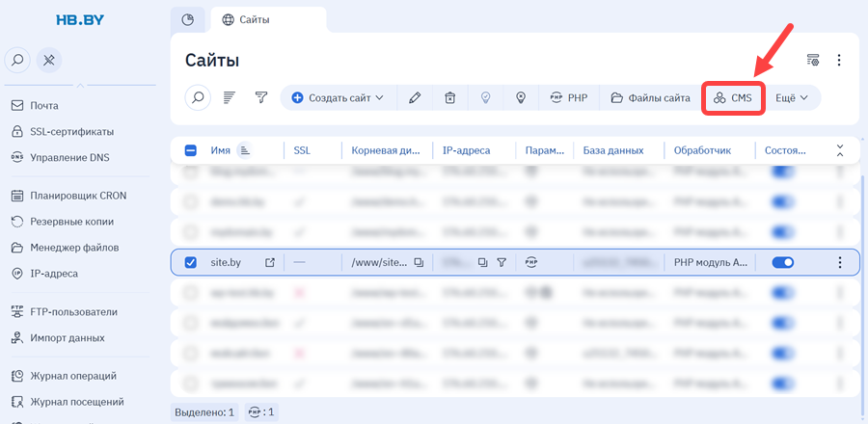
Task: Open Файлы сайта button
Action: (650, 98)
